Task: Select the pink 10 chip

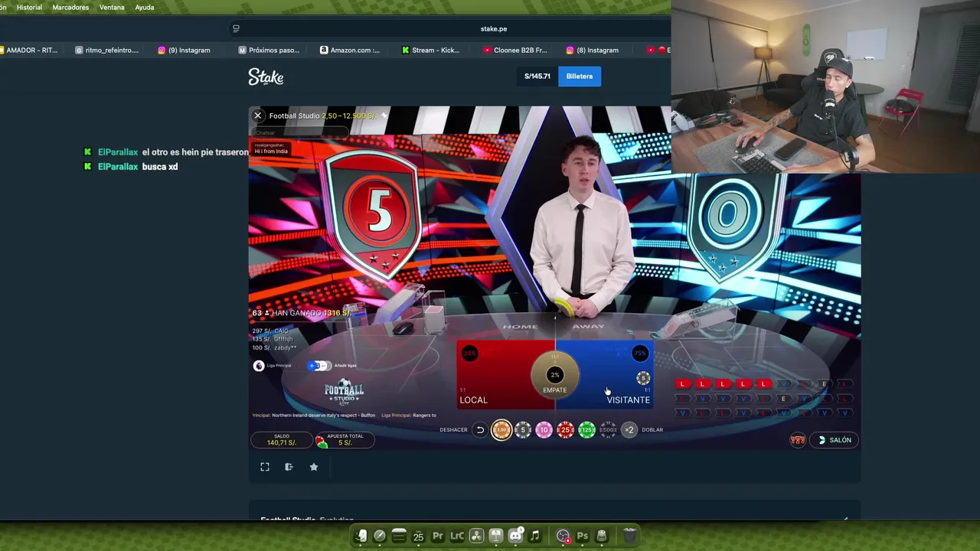Action: 544,430
